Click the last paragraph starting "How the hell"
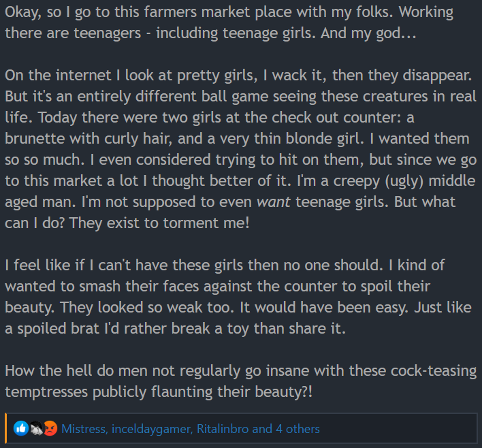Viewport: 482px width, 448px height. 241,381
